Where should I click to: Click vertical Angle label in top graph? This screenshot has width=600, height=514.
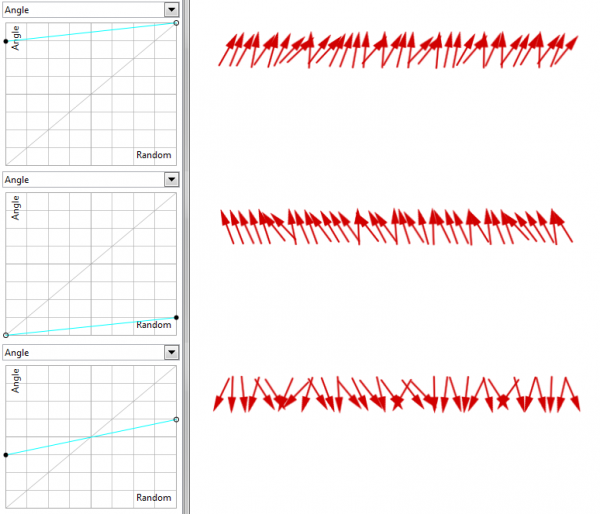(x=16, y=38)
